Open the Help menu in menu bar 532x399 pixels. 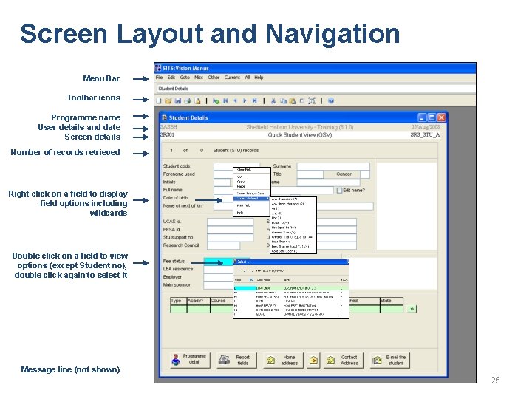259,78
